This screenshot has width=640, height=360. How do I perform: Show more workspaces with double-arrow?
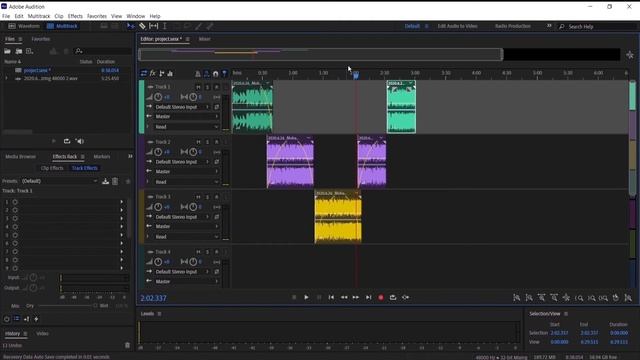pos(549,26)
